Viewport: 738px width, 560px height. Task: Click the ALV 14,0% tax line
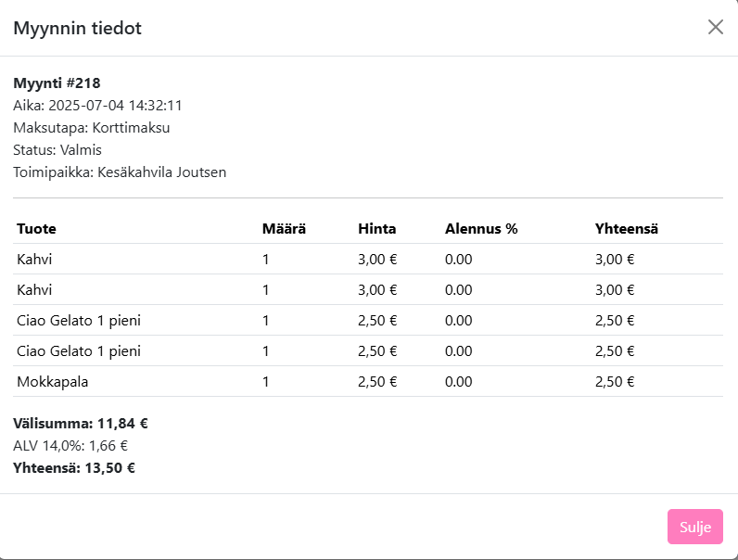pyautogui.click(x=70, y=446)
